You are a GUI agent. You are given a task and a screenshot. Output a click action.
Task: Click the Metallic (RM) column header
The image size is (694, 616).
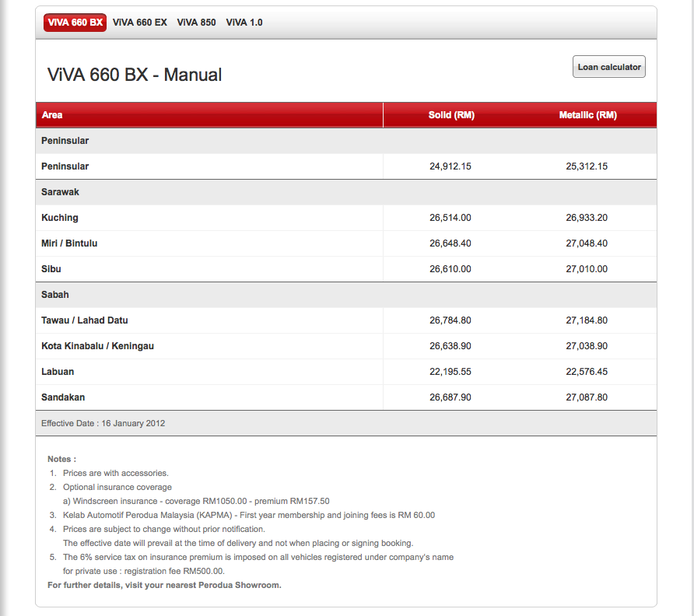click(x=587, y=115)
